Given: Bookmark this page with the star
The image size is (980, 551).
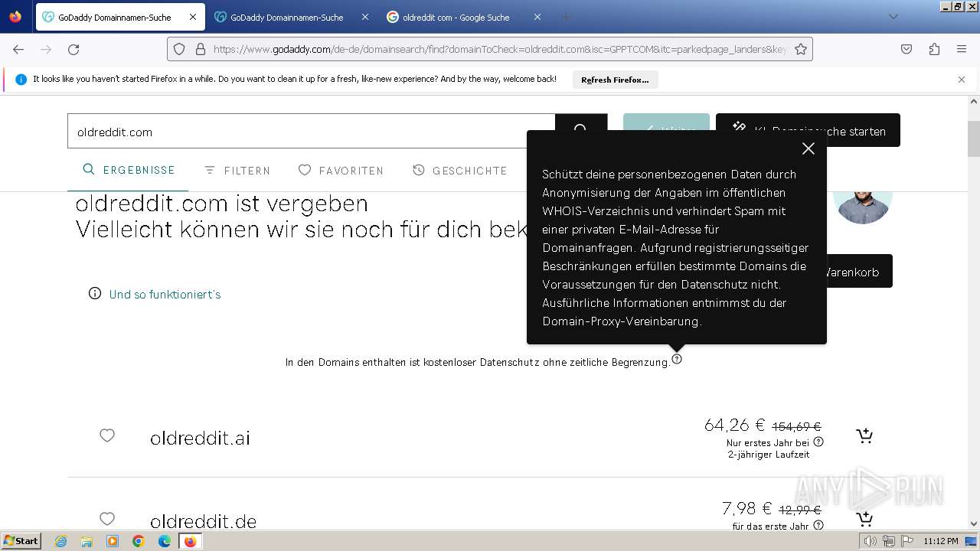Looking at the screenshot, I should 801,49.
